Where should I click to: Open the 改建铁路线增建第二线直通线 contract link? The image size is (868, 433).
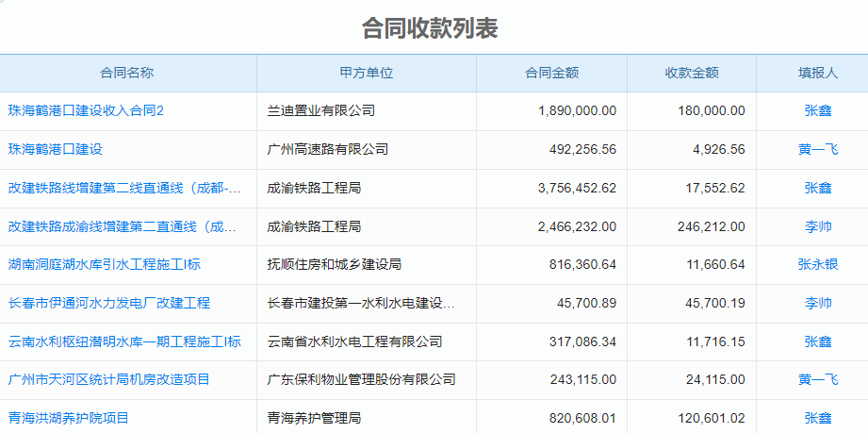123,188
